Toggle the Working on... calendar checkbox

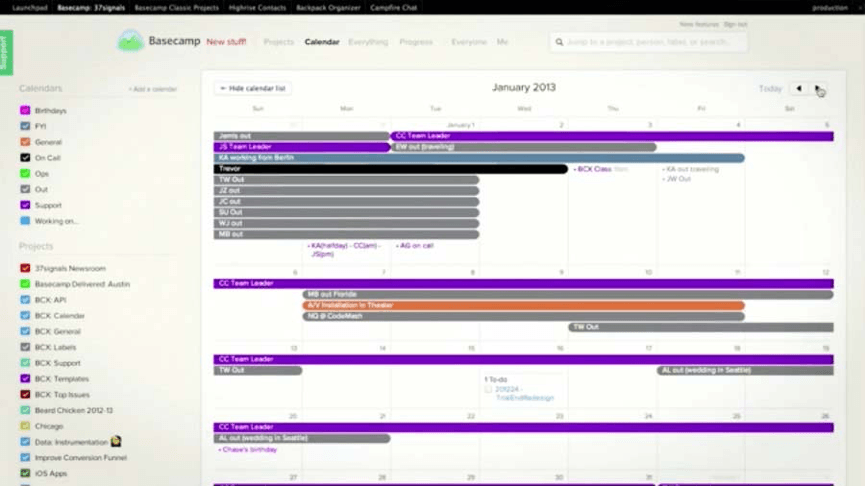click(x=25, y=221)
